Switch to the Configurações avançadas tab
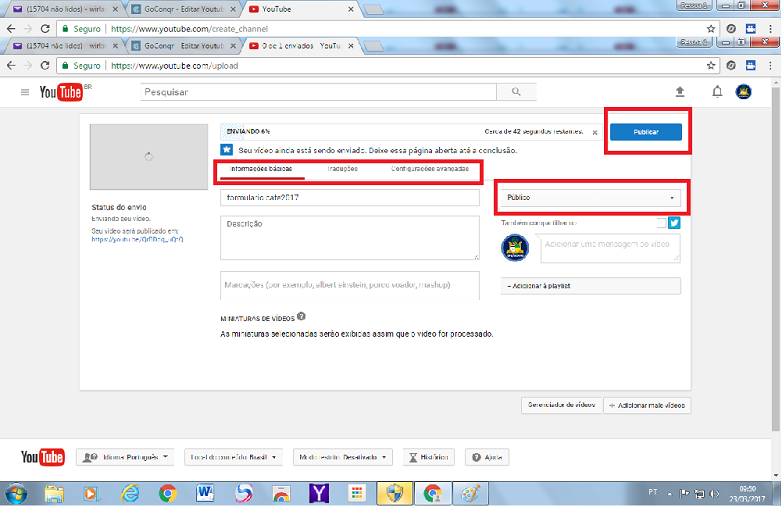The width and height of the screenshot is (781, 507). 429,169
